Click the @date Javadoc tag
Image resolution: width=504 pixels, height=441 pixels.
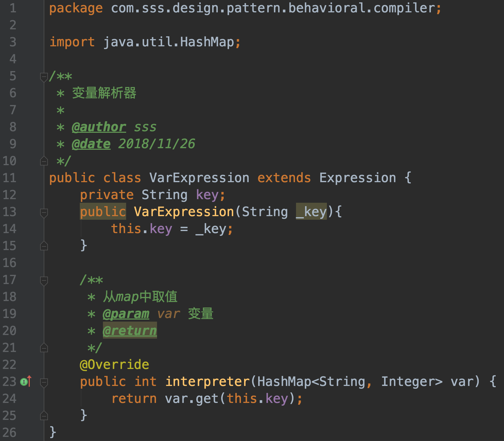point(91,144)
